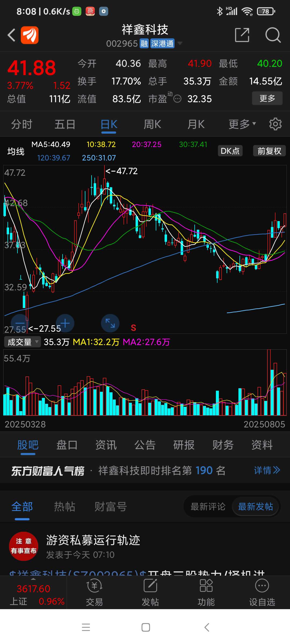Switch to 最新发帖 sorting
The image size is (290, 644).
pyautogui.click(x=255, y=507)
